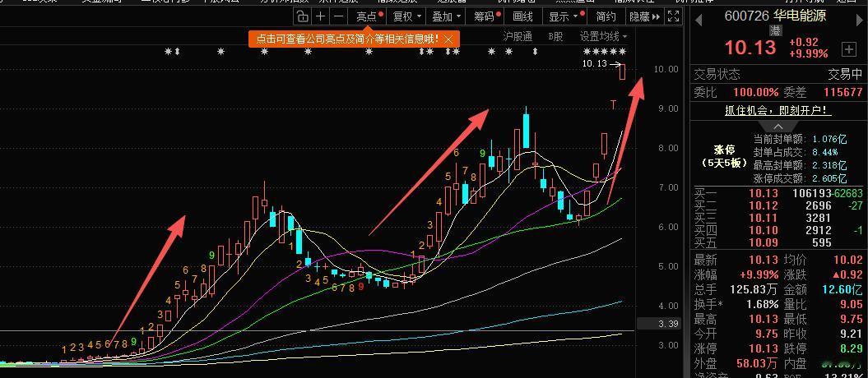
Task: Click the 委差 value 115677
Action: pos(843,92)
